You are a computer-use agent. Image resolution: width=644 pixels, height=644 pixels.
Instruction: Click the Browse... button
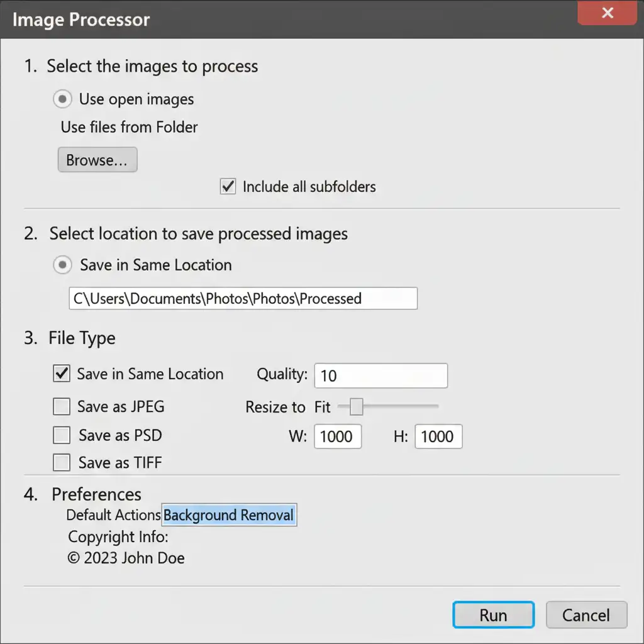pyautogui.click(x=97, y=160)
